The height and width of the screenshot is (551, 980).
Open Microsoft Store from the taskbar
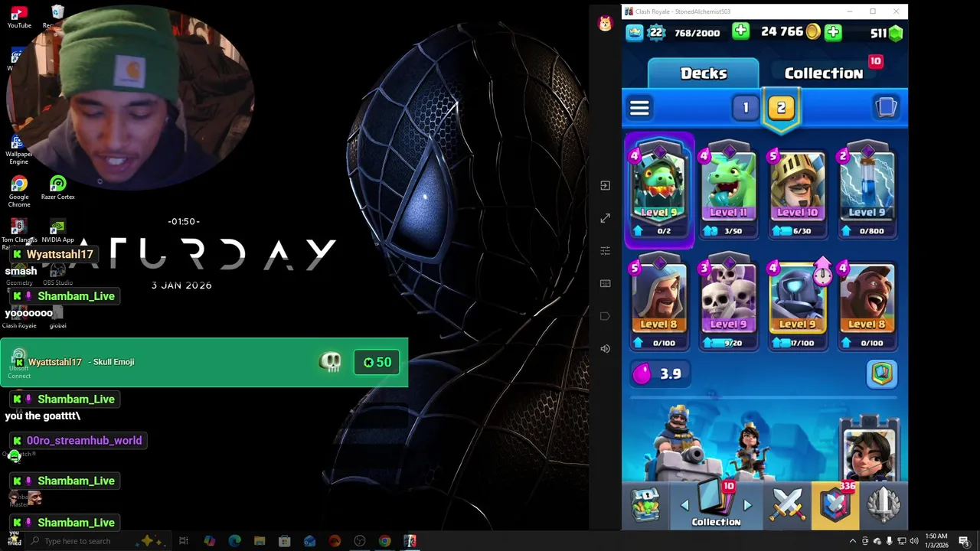284,541
